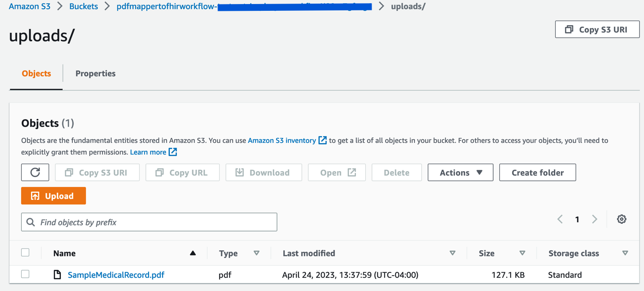
Task: Open the Actions dropdown menu
Action: (460, 173)
